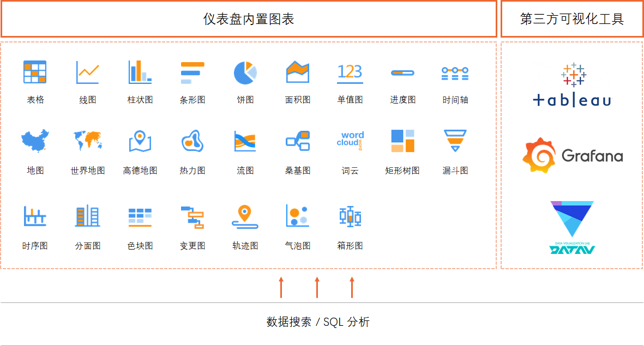Image resolution: width=644 pixels, height=346 pixels.
Task: Click the 时序图 text label
Action: pos(35,246)
